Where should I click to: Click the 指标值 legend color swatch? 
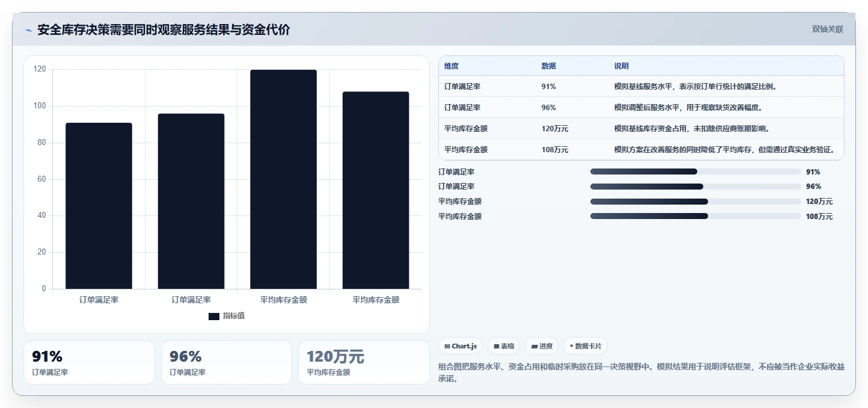point(214,316)
